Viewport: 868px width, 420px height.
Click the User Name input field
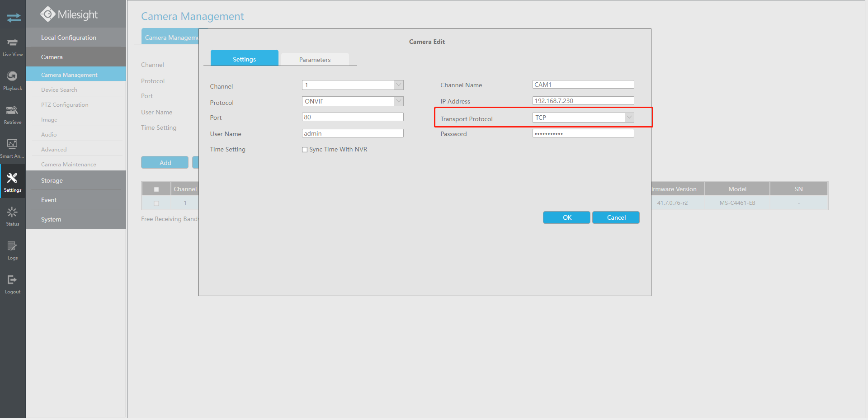353,133
